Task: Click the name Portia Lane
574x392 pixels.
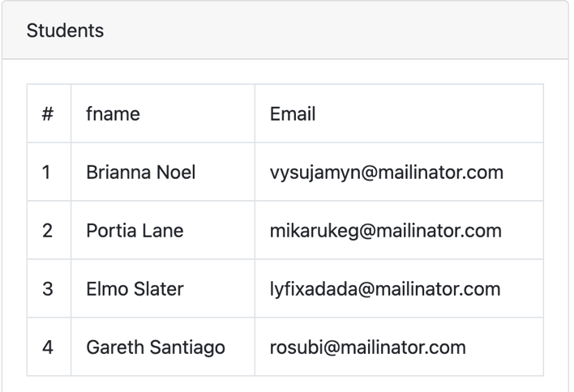Action: tap(135, 231)
